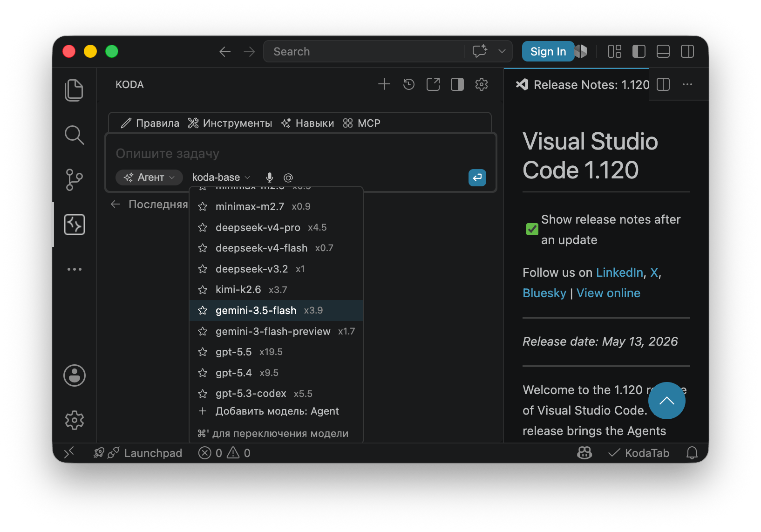This screenshot has width=761, height=532.
Task: Open Koda chat history
Action: coord(409,84)
